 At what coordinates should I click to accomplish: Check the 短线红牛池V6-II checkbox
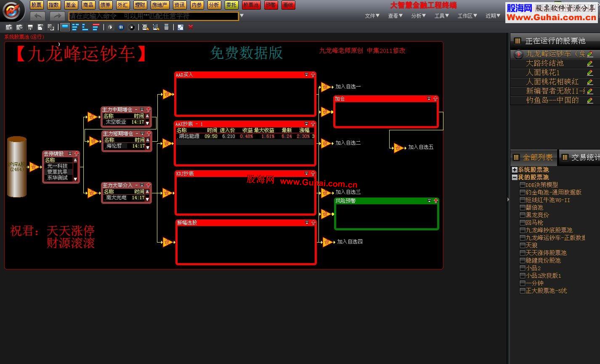(x=522, y=200)
